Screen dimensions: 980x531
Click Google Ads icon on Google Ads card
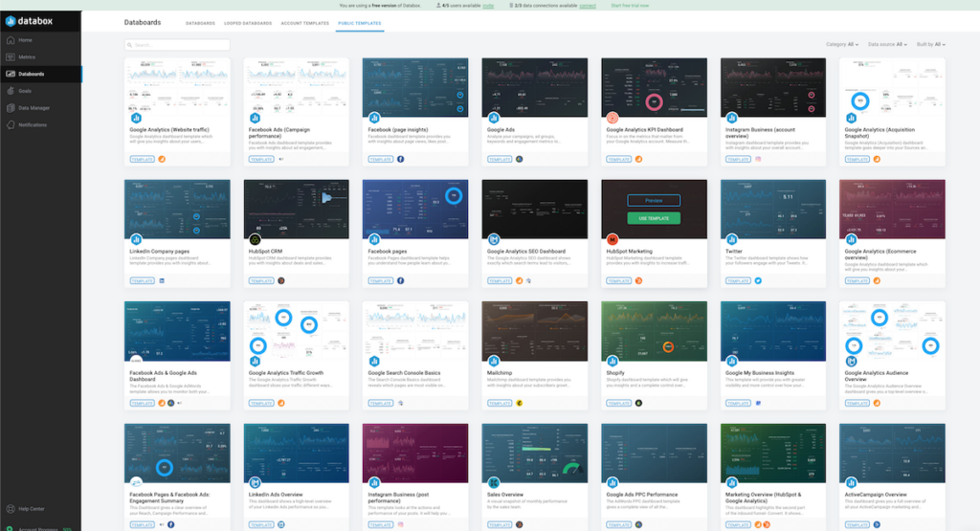pos(520,159)
